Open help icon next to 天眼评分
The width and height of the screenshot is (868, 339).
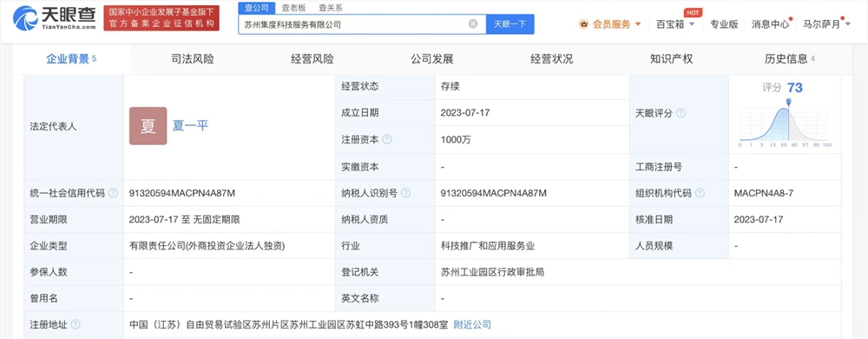[681, 113]
